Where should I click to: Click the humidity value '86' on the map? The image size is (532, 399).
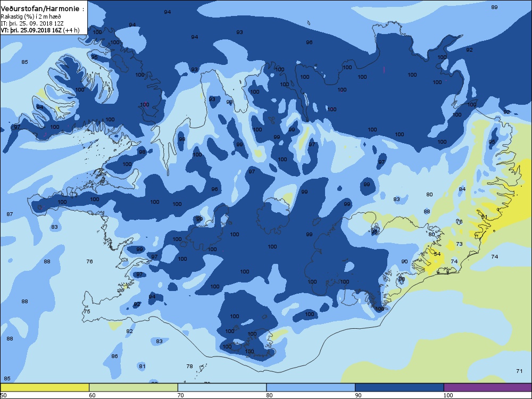(115, 356)
